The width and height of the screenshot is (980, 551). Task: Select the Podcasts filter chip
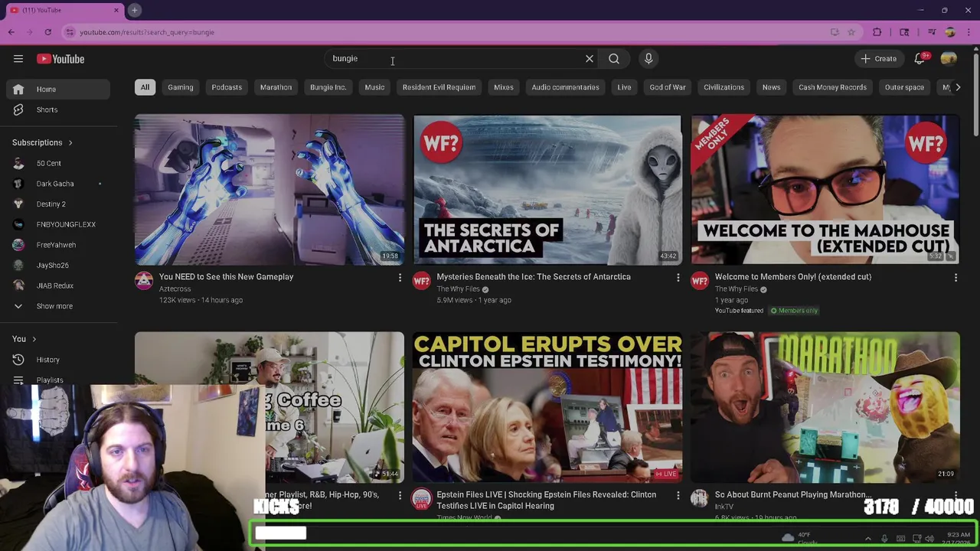pos(227,87)
